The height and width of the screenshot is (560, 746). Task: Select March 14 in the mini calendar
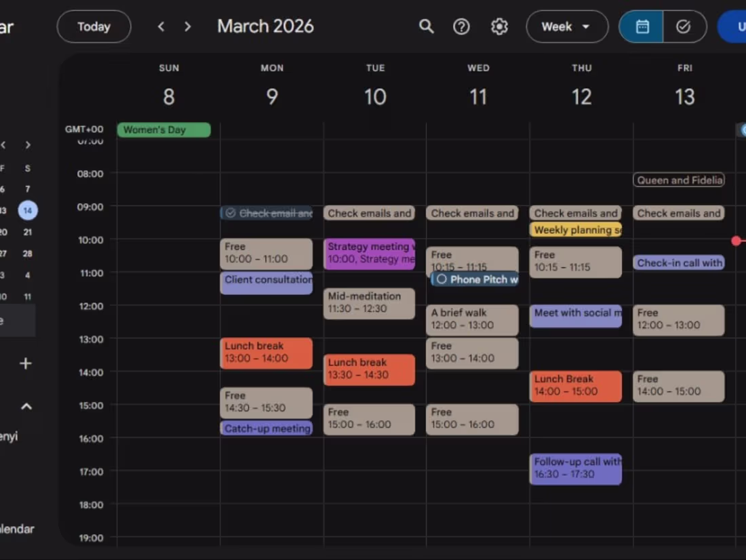[x=27, y=210]
